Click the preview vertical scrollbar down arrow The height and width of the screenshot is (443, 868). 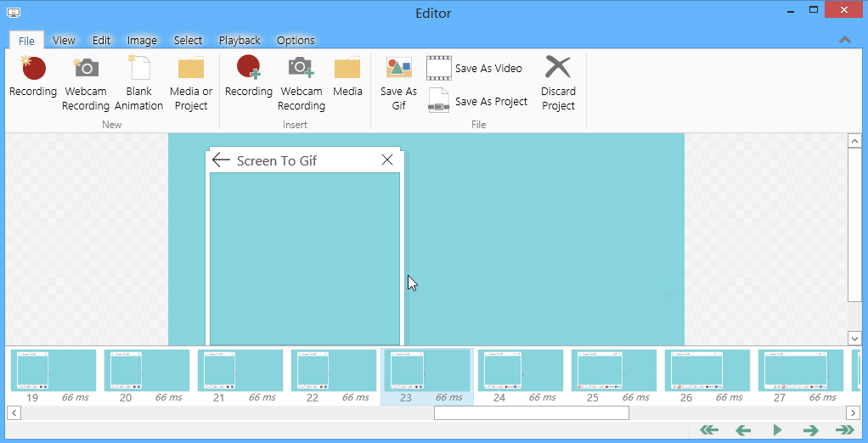[854, 338]
